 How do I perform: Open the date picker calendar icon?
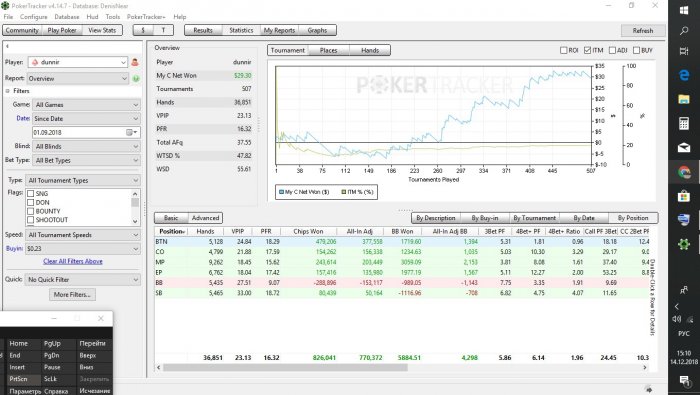[131, 133]
